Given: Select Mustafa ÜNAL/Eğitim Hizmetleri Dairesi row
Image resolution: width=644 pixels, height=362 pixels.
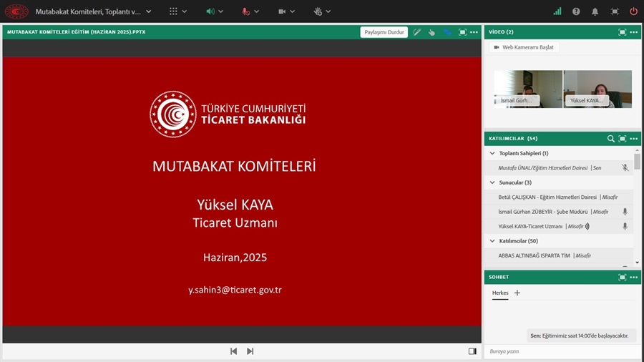Looking at the screenshot, I should coord(559,168).
